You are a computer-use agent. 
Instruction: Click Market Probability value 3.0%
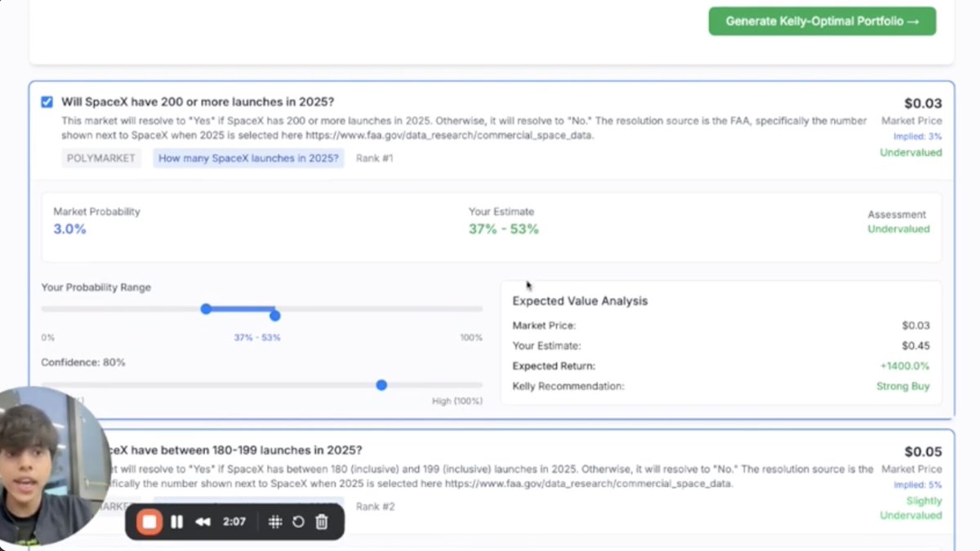pos(70,229)
